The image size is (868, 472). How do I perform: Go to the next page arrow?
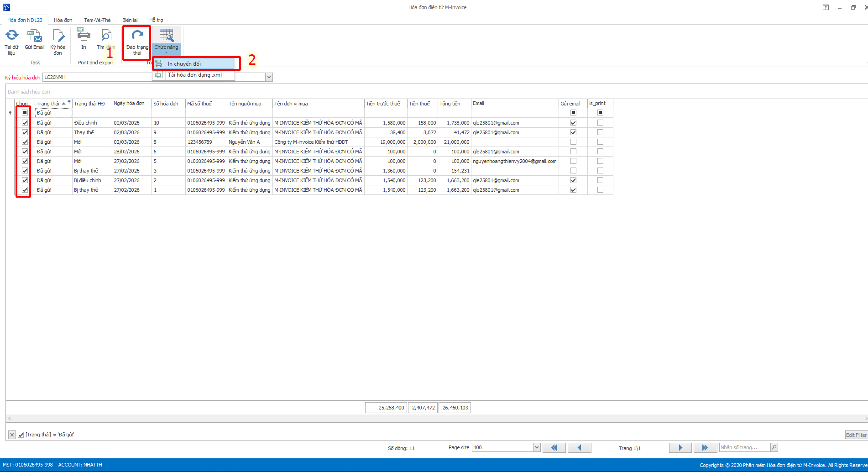click(x=680, y=448)
